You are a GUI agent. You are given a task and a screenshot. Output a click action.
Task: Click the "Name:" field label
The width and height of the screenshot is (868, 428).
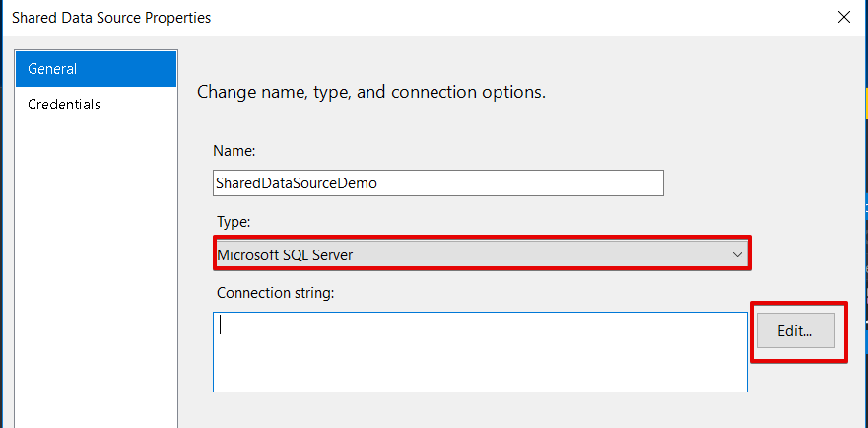coord(234,151)
